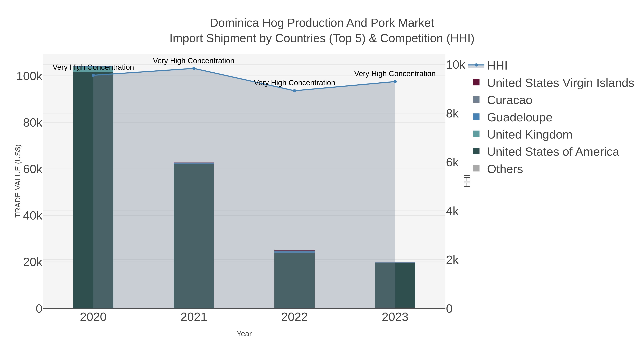Click the 2021 x-axis year label
644x362 pixels.
tap(194, 317)
